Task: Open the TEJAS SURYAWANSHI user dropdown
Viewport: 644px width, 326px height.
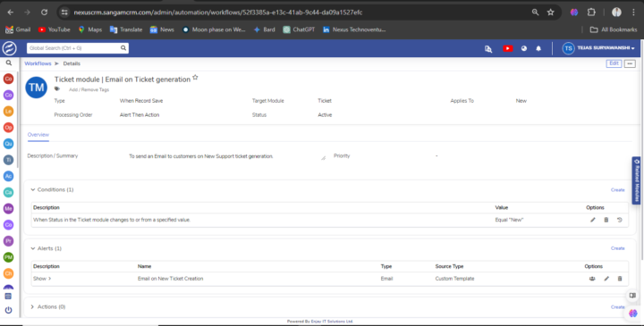Action: pos(606,48)
